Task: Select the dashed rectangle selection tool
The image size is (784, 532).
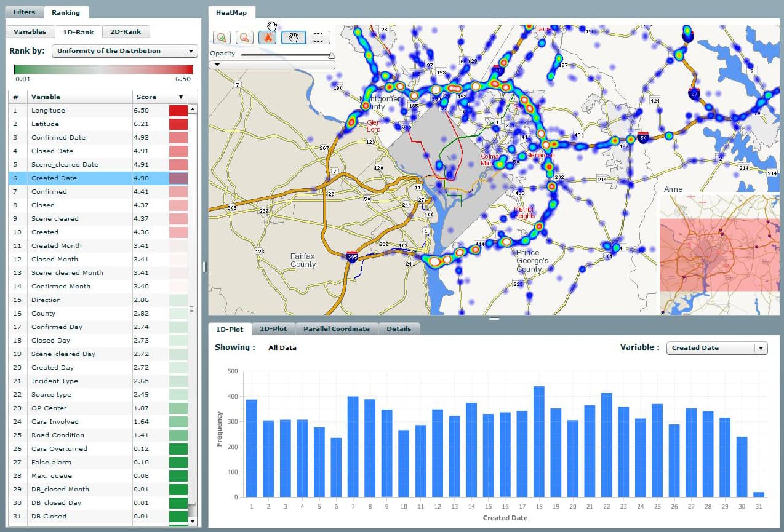Action: (318, 38)
